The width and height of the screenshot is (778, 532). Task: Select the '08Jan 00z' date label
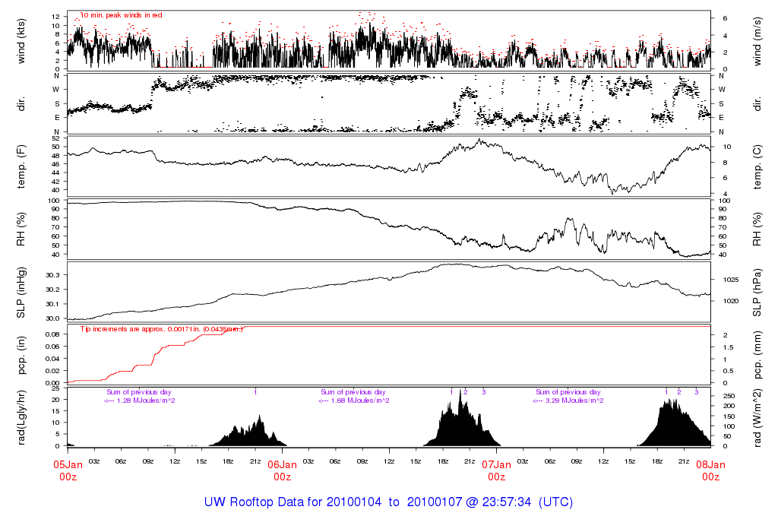[x=710, y=470]
